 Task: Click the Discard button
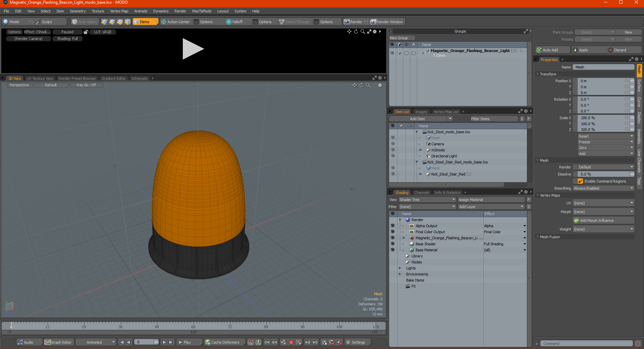[x=624, y=50]
